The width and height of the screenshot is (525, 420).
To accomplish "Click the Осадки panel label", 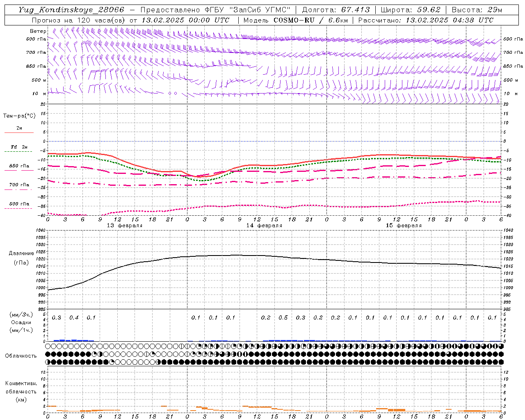I will tap(21, 322).
